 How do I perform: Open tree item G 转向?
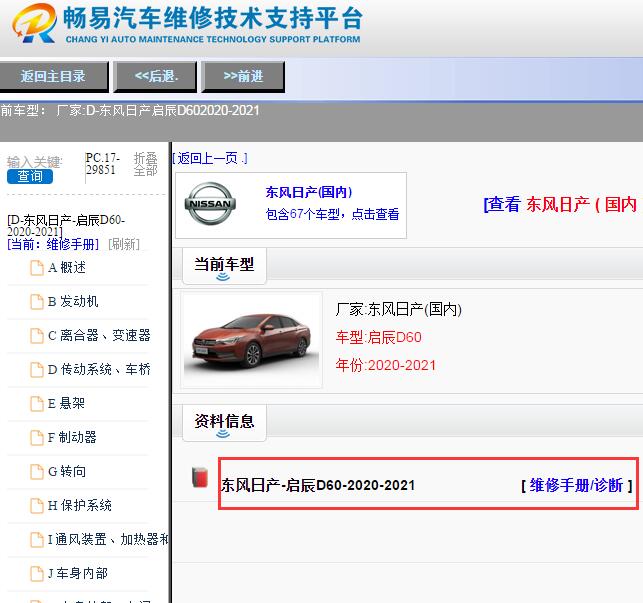point(67,472)
